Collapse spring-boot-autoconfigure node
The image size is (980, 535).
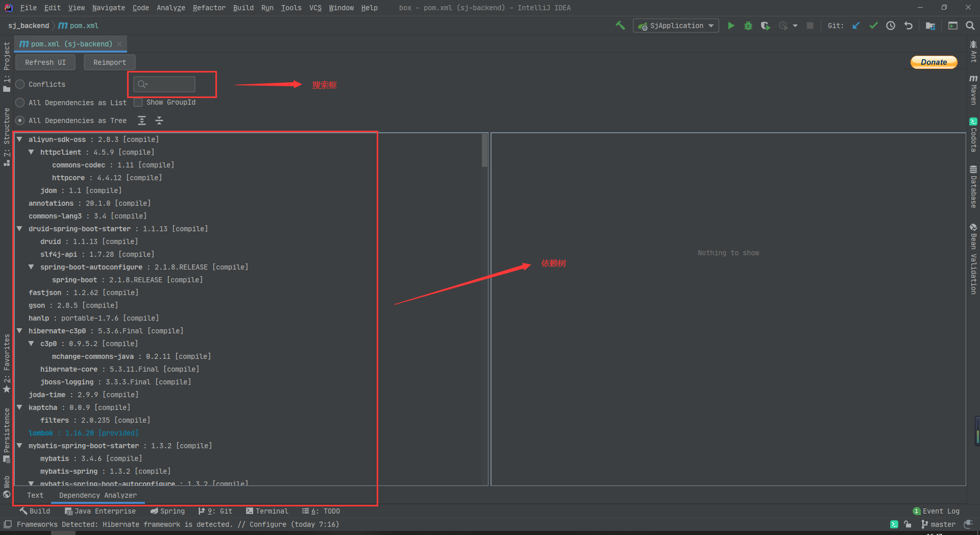click(31, 266)
